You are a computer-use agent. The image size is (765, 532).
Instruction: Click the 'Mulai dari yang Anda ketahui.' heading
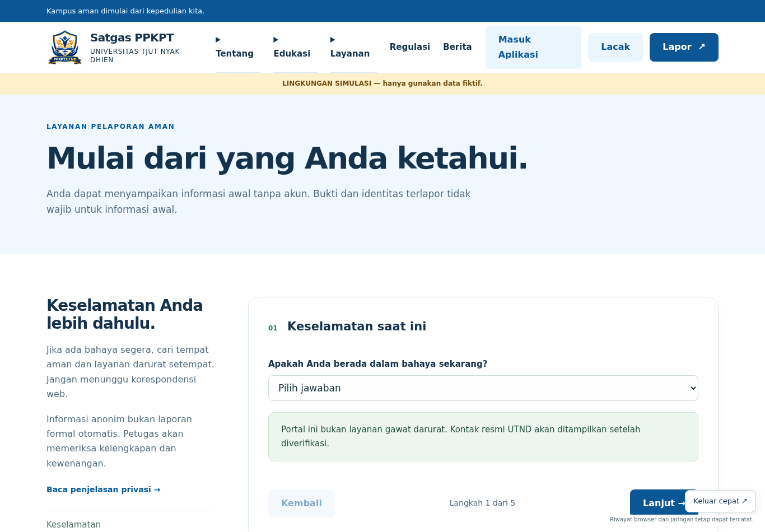[x=287, y=158]
